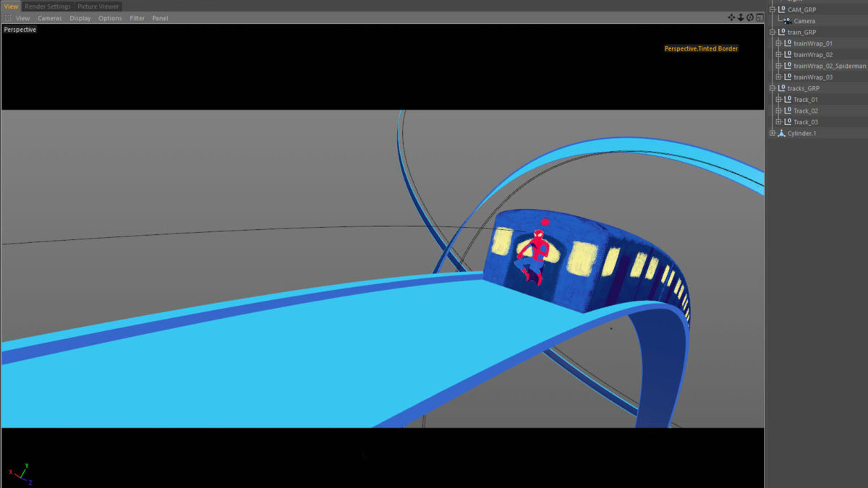
Task: Expand the Track_02 hierarchy
Action: click(x=779, y=111)
